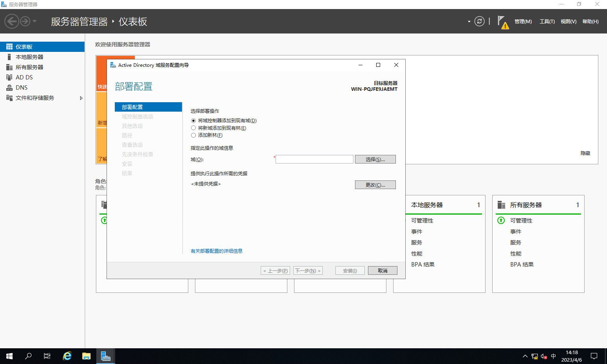Click the domain name input field
The height and width of the screenshot is (364, 607).
tap(314, 159)
